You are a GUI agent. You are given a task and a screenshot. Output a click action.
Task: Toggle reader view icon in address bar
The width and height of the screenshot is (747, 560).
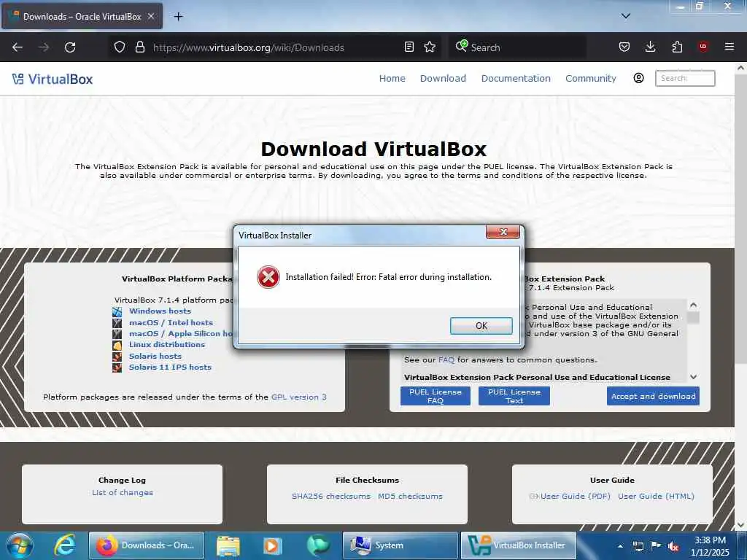[x=409, y=47]
